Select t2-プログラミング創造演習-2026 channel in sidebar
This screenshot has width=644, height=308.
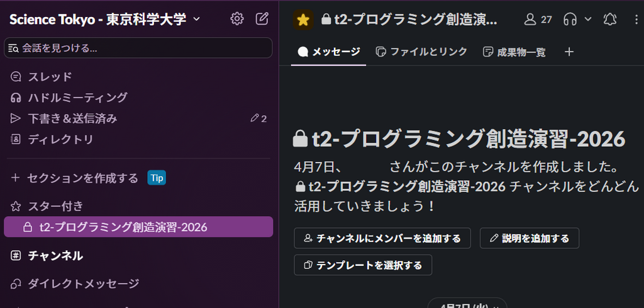138,227
